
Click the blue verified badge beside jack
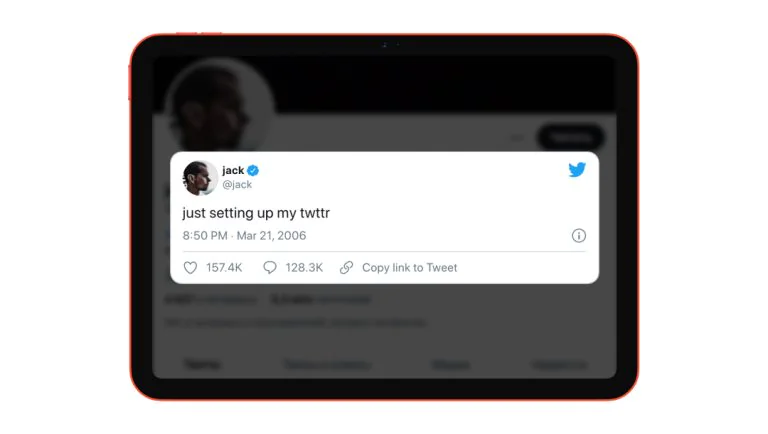coord(253,170)
